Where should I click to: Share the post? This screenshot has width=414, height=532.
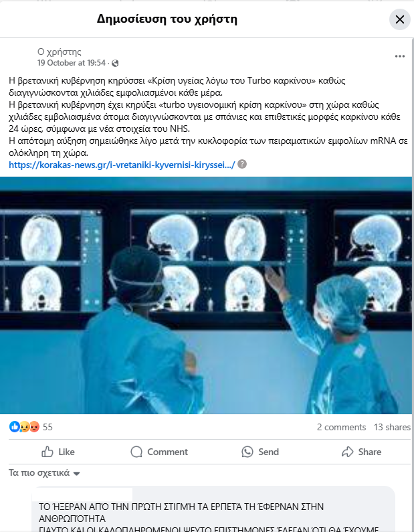[361, 452]
